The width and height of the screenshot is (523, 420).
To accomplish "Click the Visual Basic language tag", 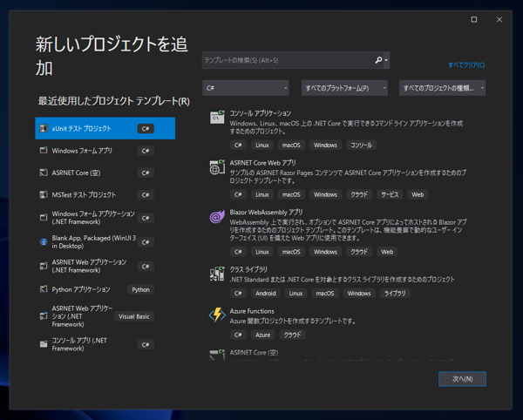I will (x=134, y=316).
